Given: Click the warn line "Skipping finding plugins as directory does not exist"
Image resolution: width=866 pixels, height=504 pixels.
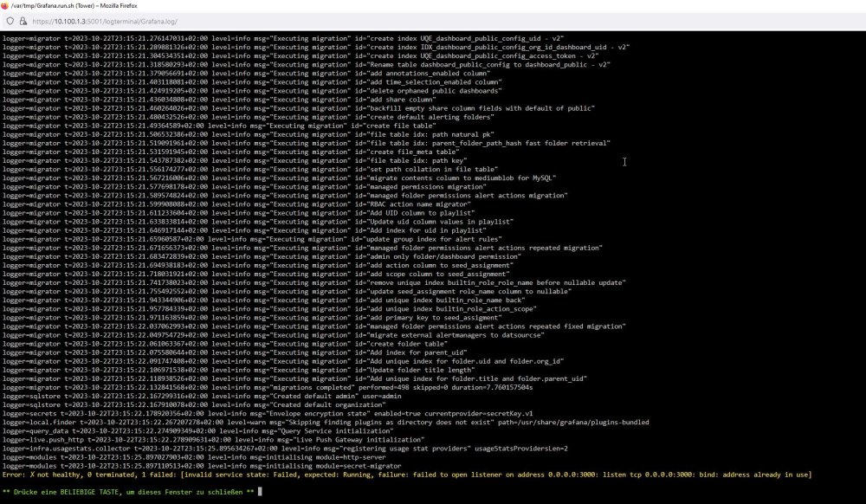Looking at the screenshot, I should pos(326,423).
